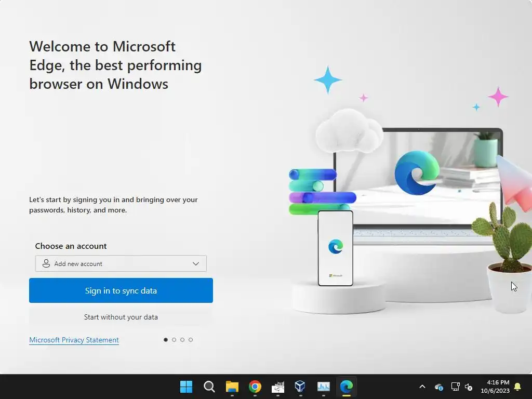Open taskbar Search
Image resolution: width=532 pixels, height=399 pixels.
(x=209, y=387)
